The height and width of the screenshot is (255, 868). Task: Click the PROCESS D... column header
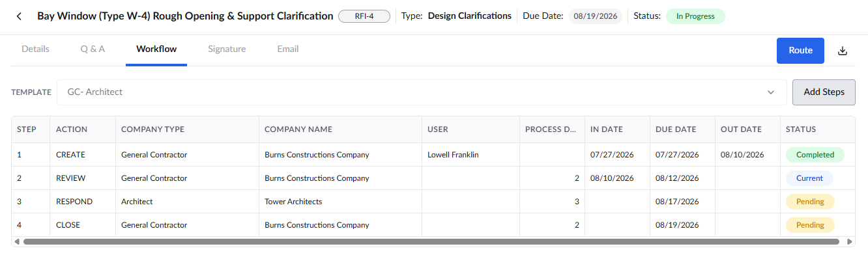coord(552,129)
